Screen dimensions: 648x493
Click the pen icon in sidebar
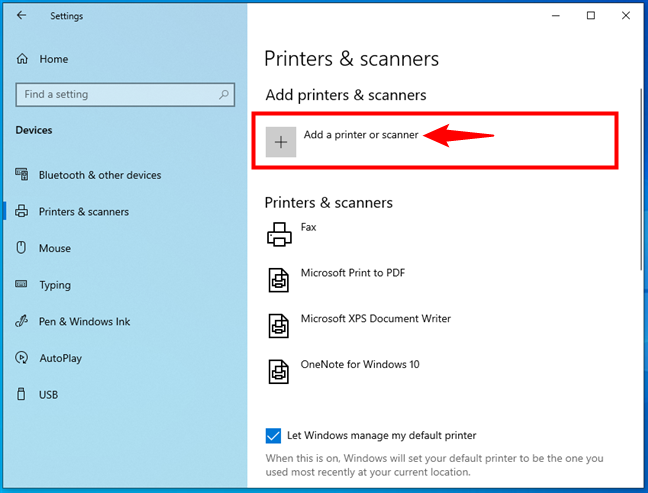click(21, 321)
